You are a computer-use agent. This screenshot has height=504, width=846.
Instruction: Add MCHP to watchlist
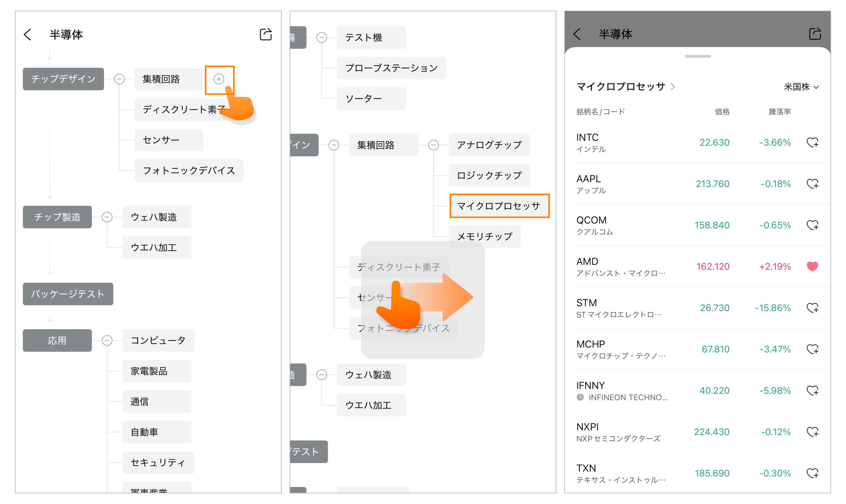812,349
